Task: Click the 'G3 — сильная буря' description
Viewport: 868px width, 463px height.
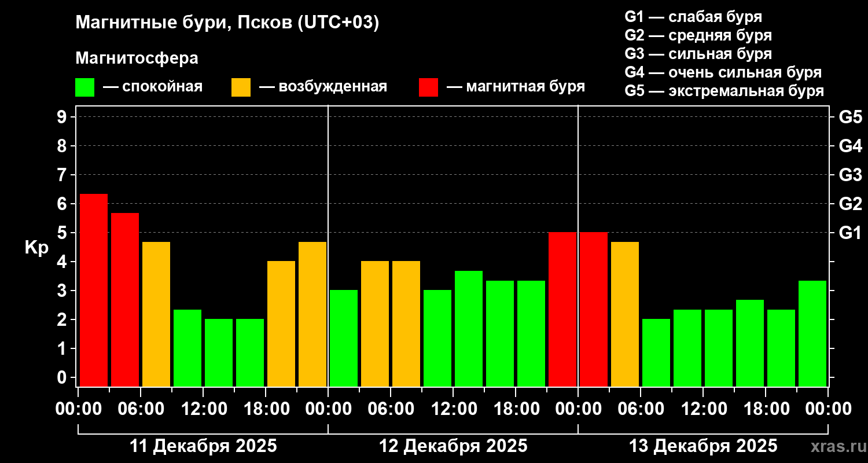Action: click(698, 54)
